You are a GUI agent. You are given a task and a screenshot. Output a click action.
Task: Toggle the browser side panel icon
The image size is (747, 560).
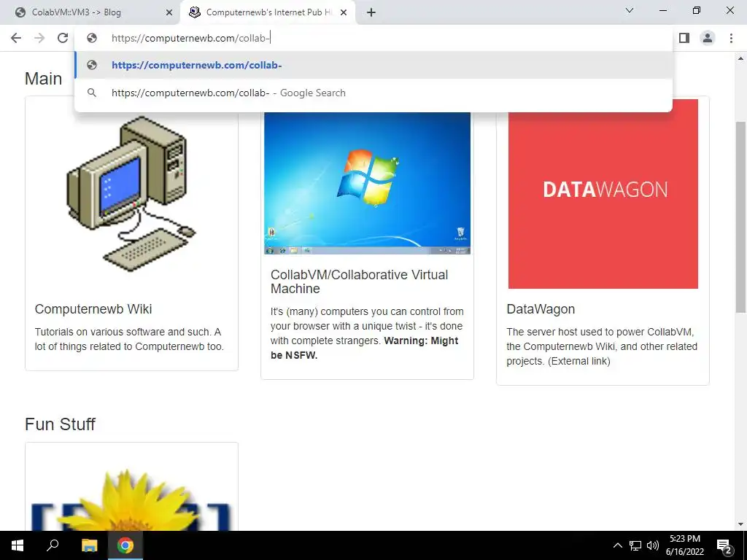[684, 38]
